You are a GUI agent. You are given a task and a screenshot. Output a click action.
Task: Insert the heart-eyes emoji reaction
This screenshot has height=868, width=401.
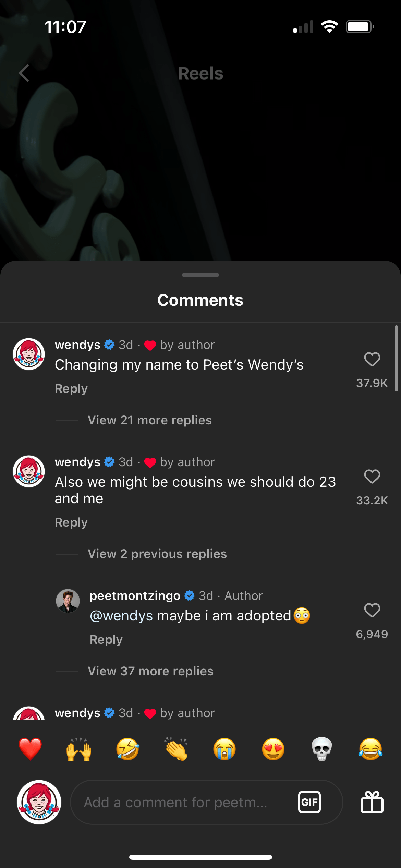pos(273,749)
